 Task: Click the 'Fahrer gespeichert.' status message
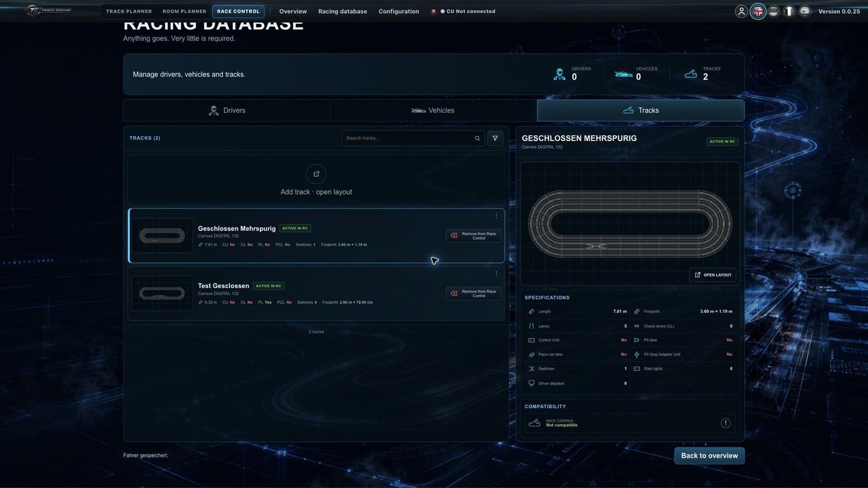coord(145,455)
